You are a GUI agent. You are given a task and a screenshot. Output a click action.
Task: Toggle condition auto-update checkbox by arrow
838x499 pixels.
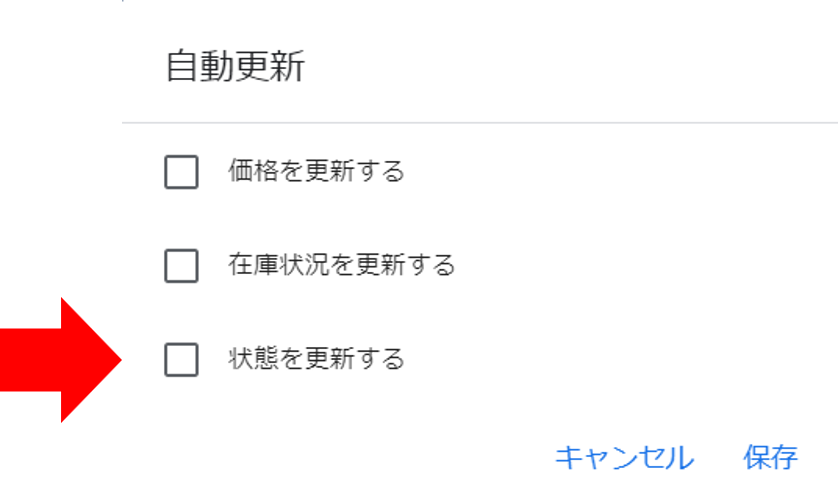181,359
